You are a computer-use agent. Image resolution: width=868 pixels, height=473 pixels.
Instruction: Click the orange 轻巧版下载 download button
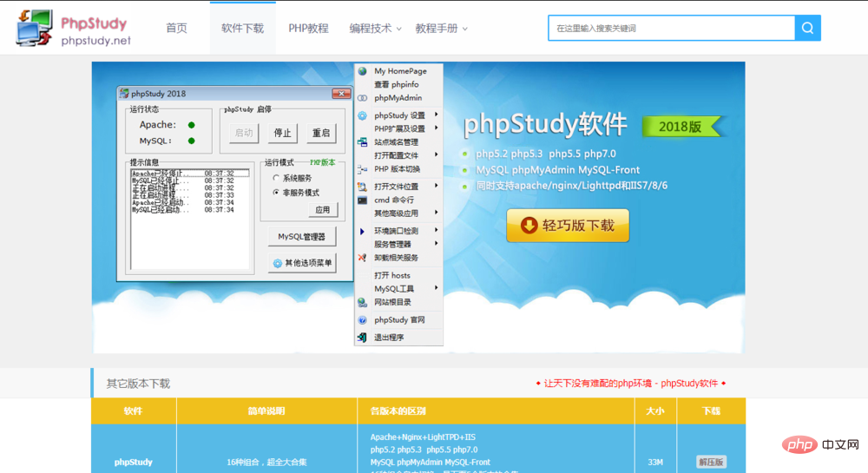coord(568,226)
